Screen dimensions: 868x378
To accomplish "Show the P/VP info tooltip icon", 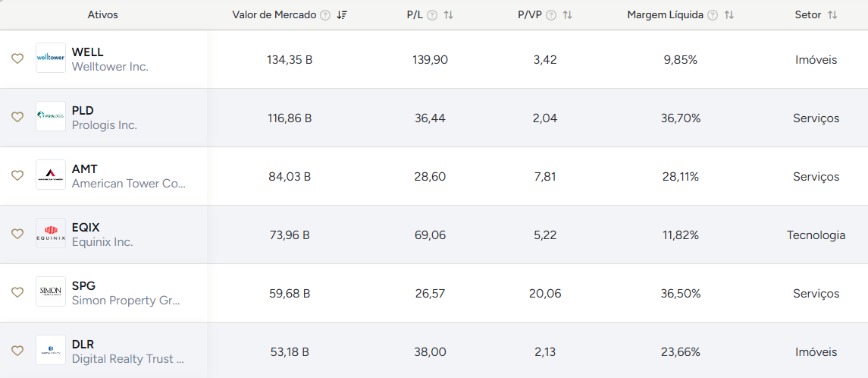I will click(x=551, y=15).
